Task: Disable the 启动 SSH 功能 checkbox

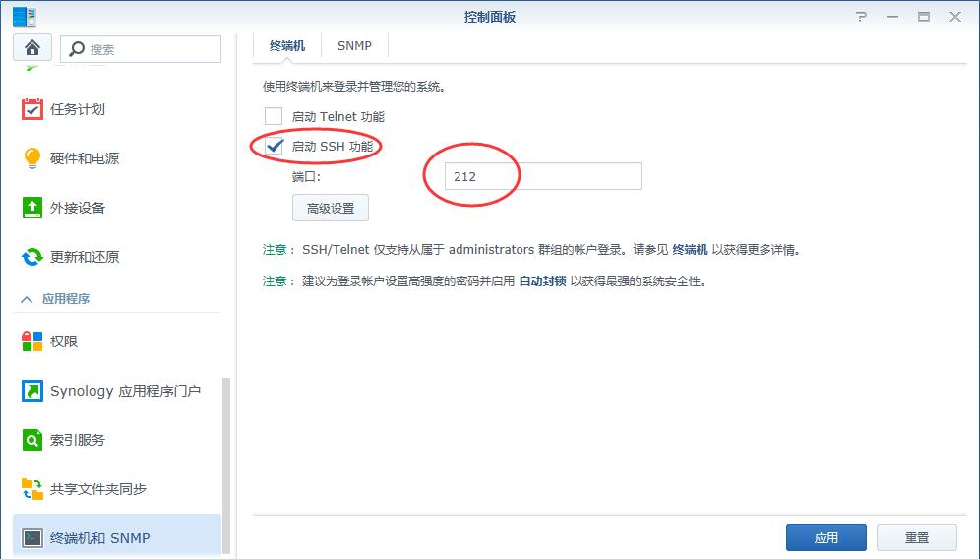Action: click(274, 147)
